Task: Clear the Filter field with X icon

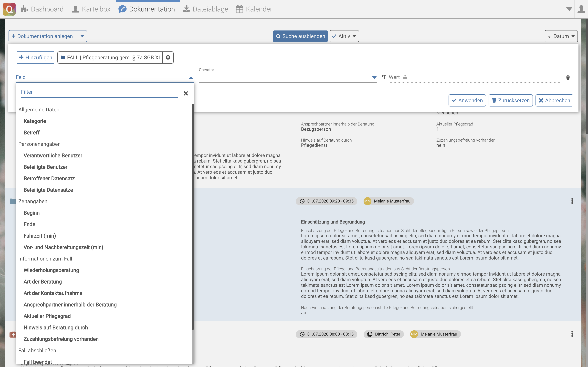Action: tap(186, 93)
